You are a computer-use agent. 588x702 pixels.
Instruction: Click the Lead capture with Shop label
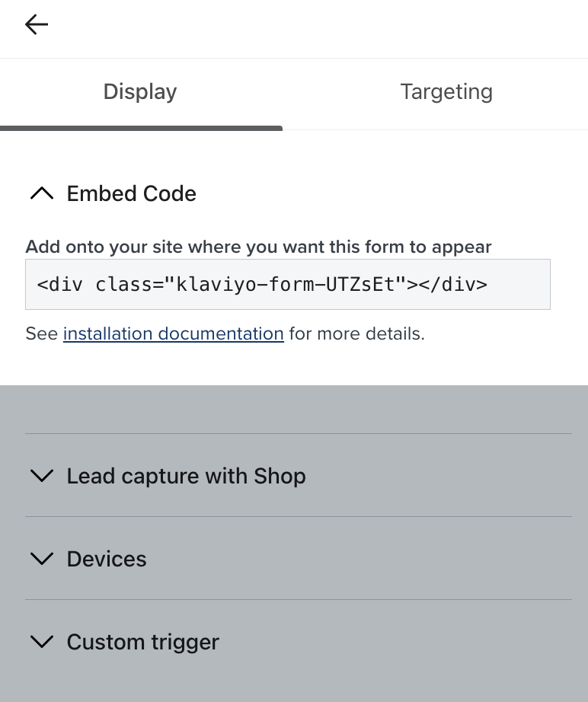point(186,475)
